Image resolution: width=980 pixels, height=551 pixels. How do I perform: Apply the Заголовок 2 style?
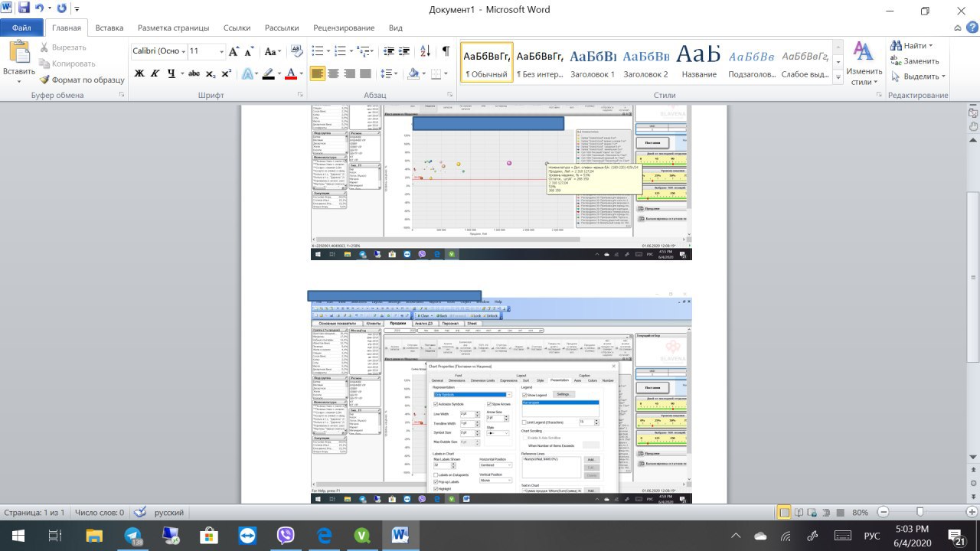[645, 62]
